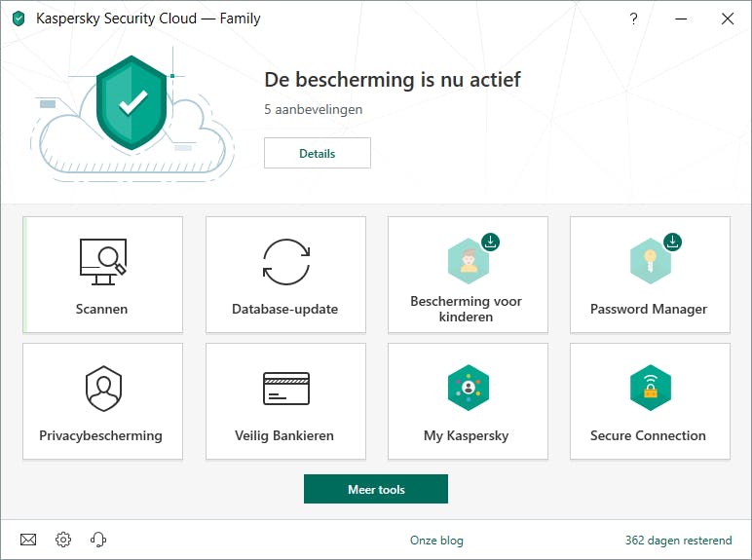Screen dimensions: 752x560
Task: Click the Meer tools button
Action: click(376, 489)
